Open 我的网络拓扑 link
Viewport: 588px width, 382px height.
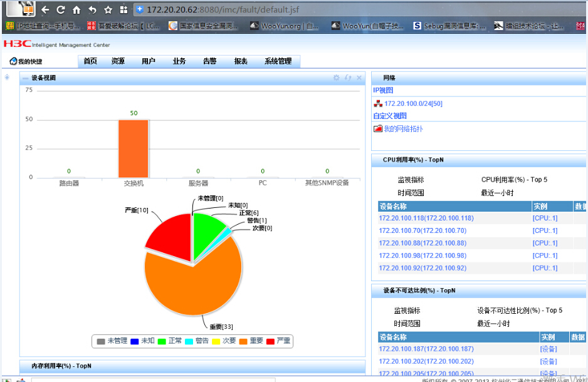coord(403,129)
